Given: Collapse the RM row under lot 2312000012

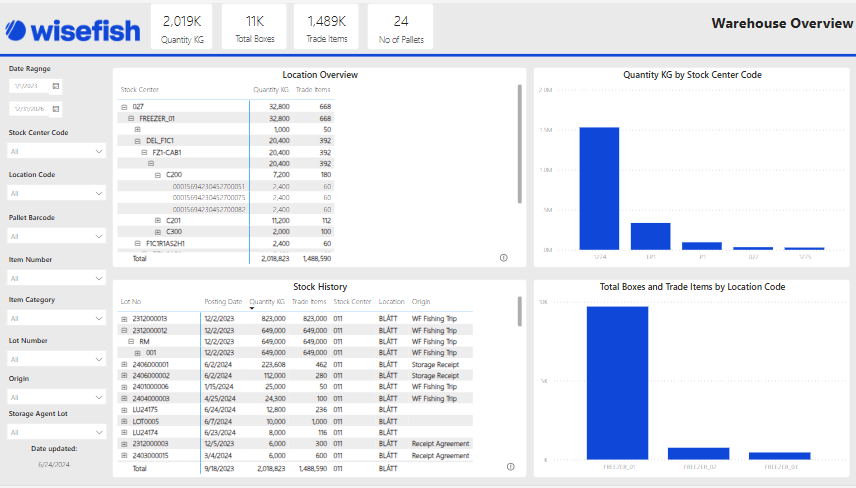Looking at the screenshot, I should tap(131, 341).
